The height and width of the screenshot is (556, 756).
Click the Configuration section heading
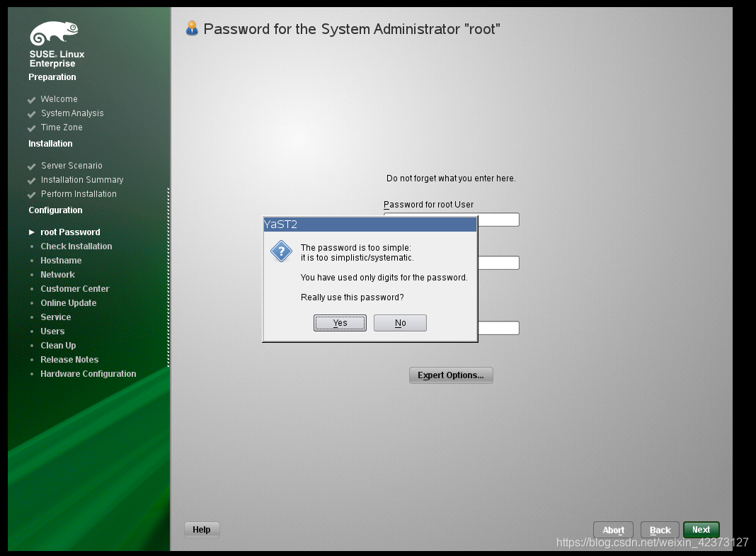point(55,210)
